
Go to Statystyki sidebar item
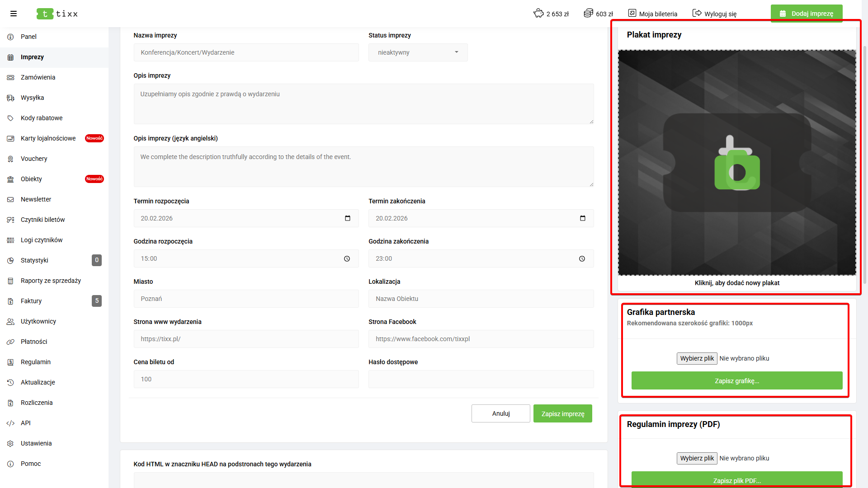pyautogui.click(x=34, y=260)
